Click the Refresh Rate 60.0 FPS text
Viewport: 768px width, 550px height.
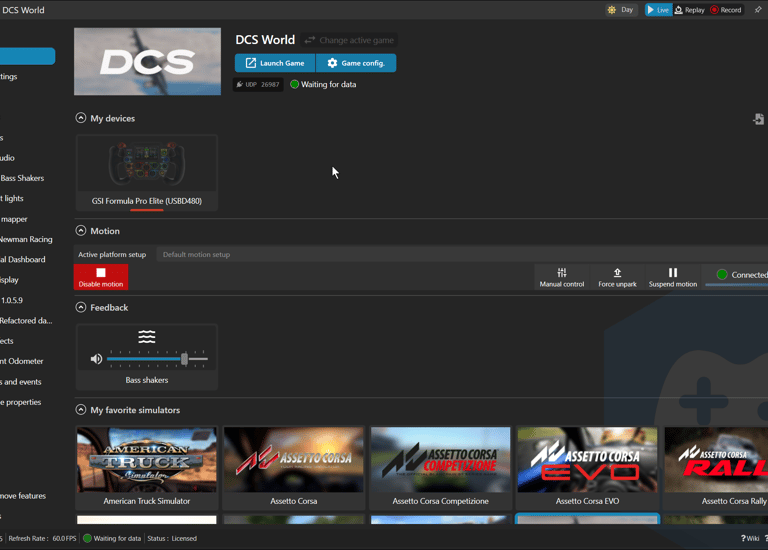[43, 538]
